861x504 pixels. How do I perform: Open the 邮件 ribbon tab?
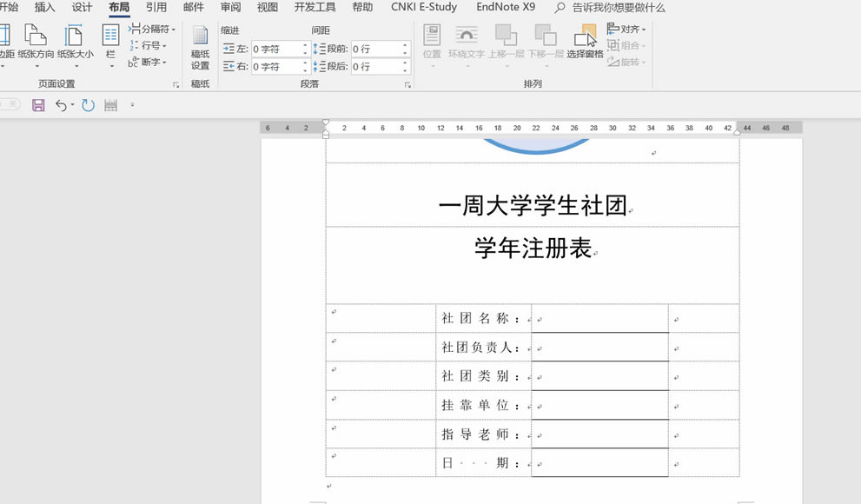pyautogui.click(x=192, y=7)
